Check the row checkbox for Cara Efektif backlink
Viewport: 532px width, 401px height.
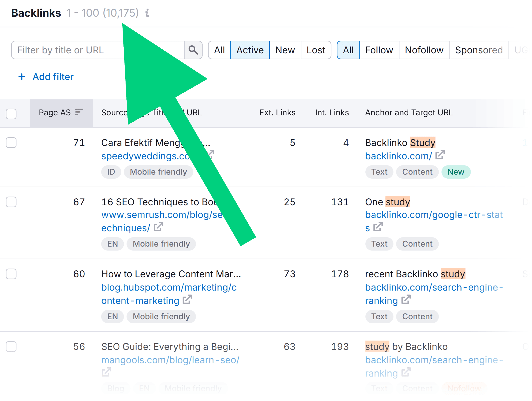pyautogui.click(x=11, y=142)
